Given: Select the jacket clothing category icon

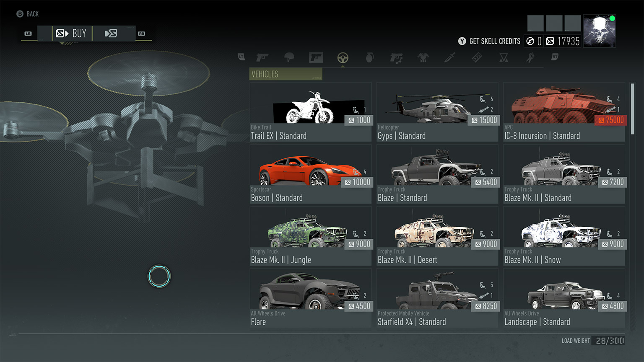Looking at the screenshot, I should point(423,57).
